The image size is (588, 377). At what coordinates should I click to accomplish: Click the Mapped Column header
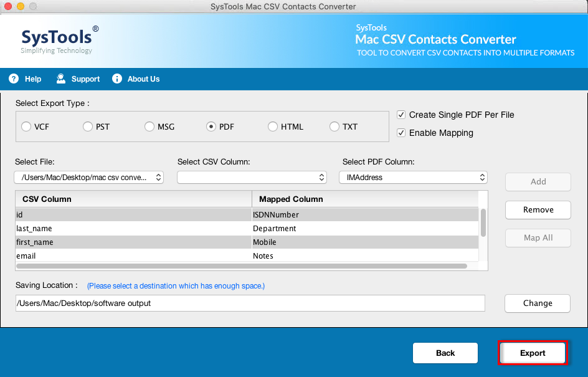pos(365,199)
